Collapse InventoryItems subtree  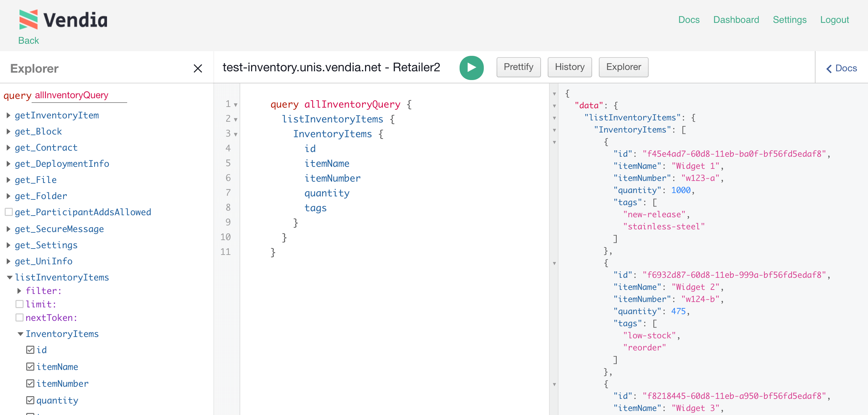pos(20,334)
